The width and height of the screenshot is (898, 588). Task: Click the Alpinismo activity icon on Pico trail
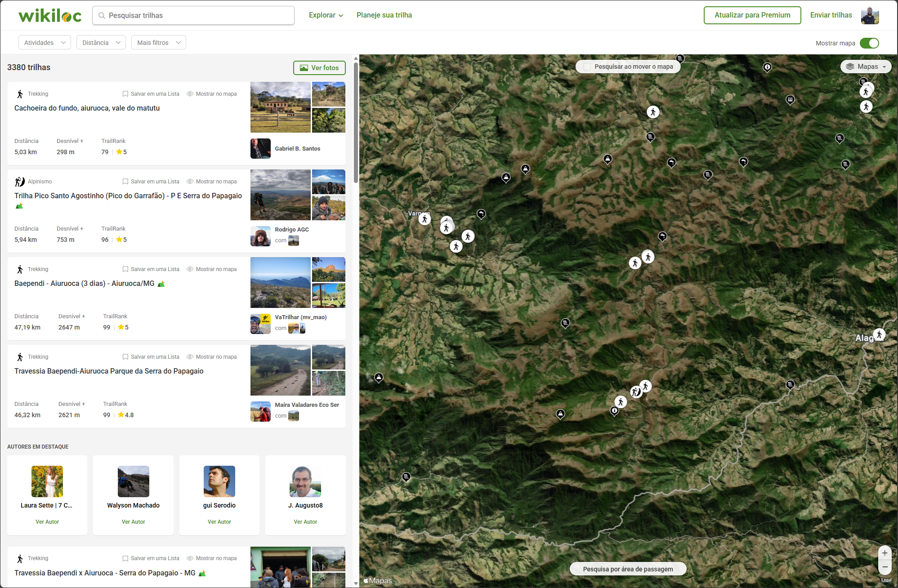point(20,182)
